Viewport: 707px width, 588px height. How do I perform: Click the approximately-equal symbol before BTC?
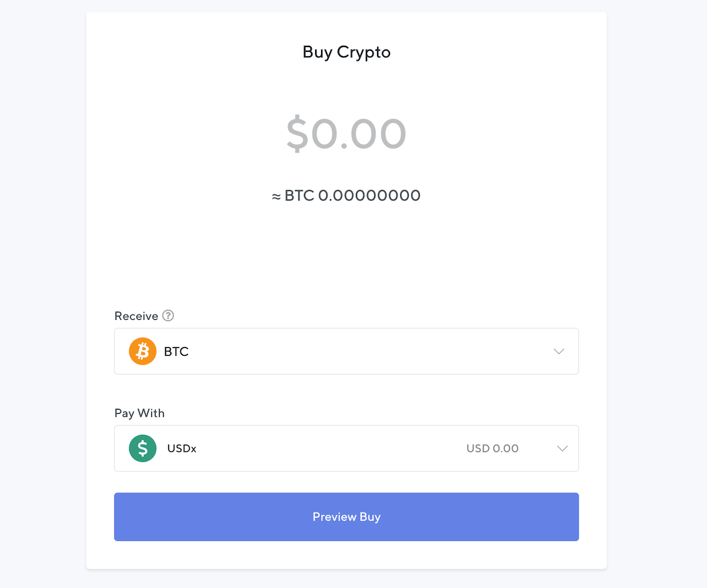click(x=276, y=196)
